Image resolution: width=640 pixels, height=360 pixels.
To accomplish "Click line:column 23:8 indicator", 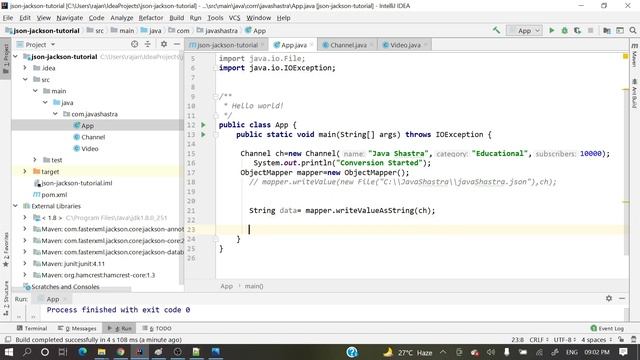I will (517, 340).
